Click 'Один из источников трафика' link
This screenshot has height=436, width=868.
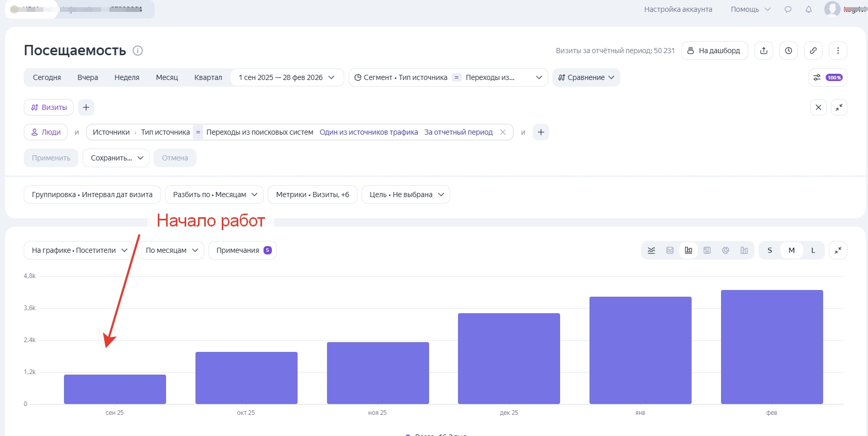coord(369,132)
